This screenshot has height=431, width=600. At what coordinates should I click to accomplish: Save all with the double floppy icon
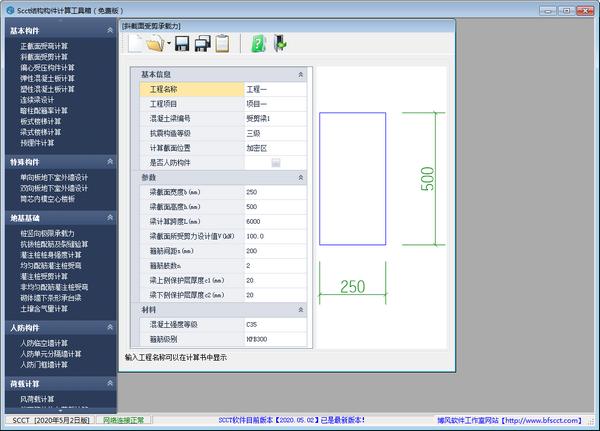[202, 43]
